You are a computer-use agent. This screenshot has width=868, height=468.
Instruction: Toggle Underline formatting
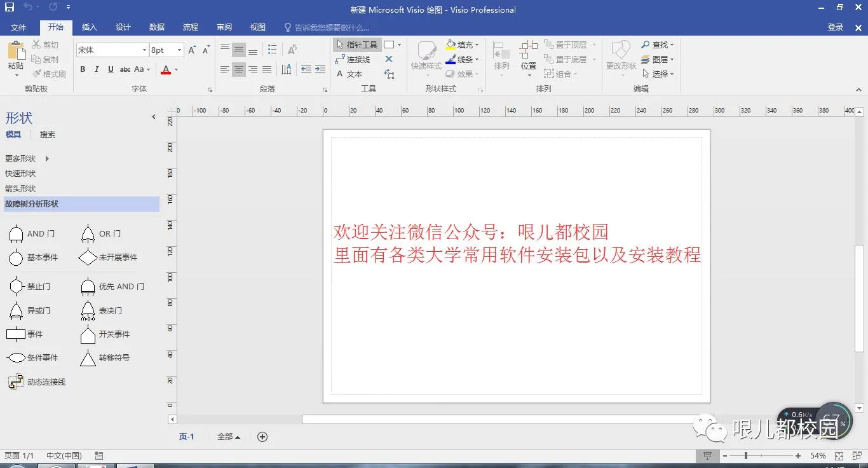tap(111, 69)
